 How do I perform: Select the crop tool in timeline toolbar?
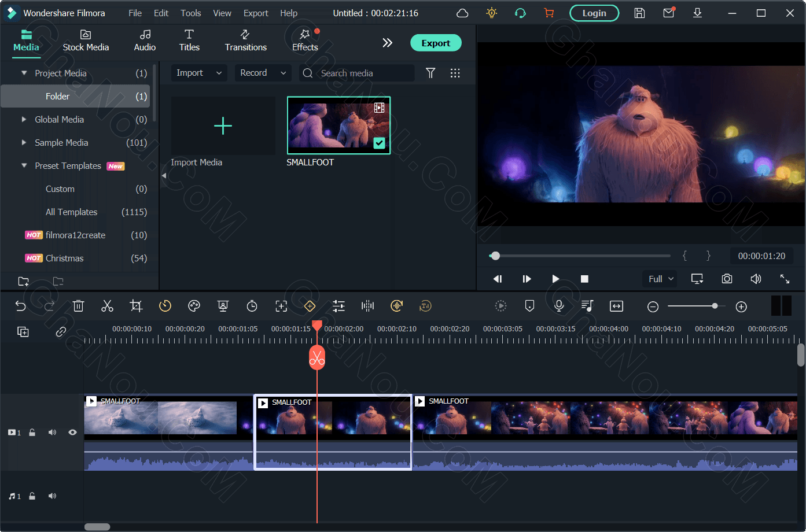click(136, 306)
